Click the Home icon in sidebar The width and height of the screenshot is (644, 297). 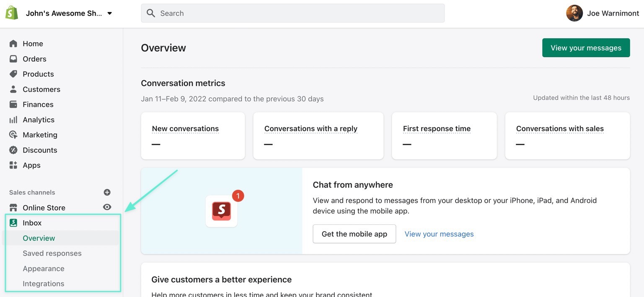tap(13, 44)
